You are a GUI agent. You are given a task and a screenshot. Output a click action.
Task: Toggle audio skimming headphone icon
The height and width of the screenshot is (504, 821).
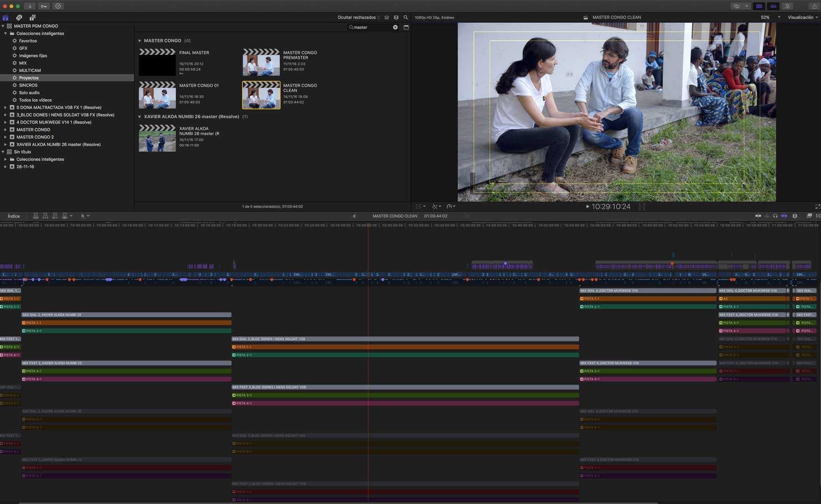[x=775, y=216]
